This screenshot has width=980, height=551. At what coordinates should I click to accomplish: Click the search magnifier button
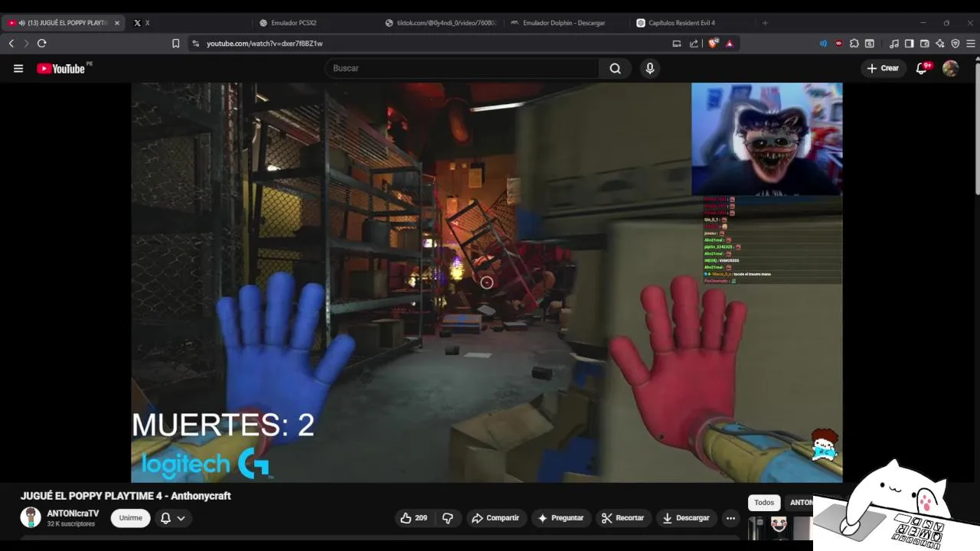(x=615, y=68)
